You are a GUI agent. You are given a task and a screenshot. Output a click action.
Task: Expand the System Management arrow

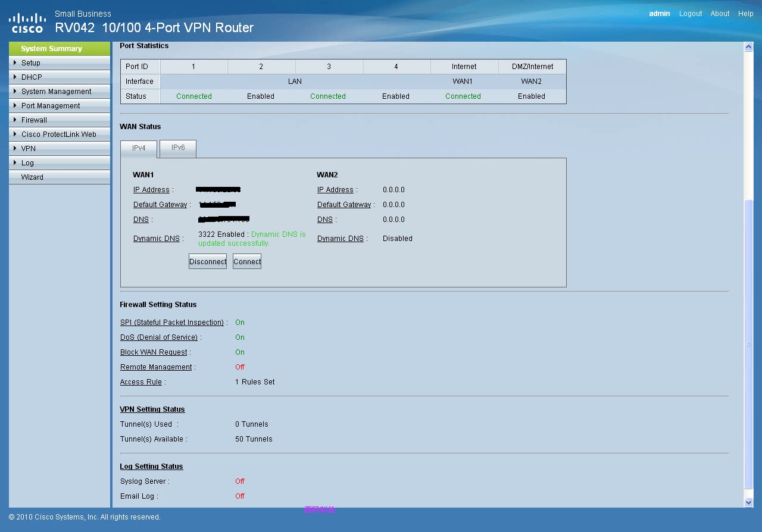coord(15,91)
